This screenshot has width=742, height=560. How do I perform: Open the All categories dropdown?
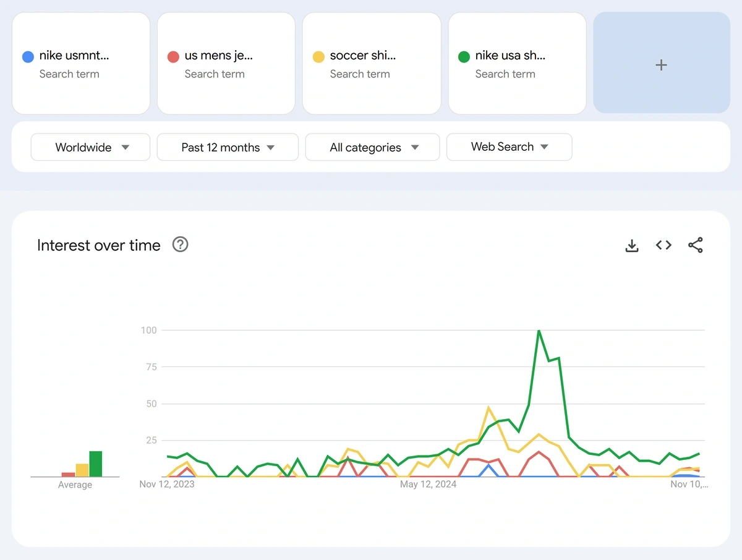pos(372,147)
